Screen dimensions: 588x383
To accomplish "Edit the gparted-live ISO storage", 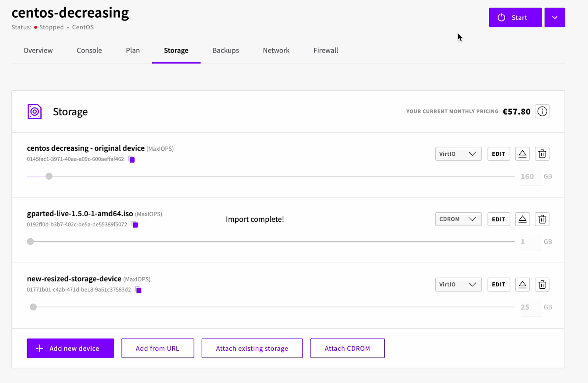I will 499,219.
